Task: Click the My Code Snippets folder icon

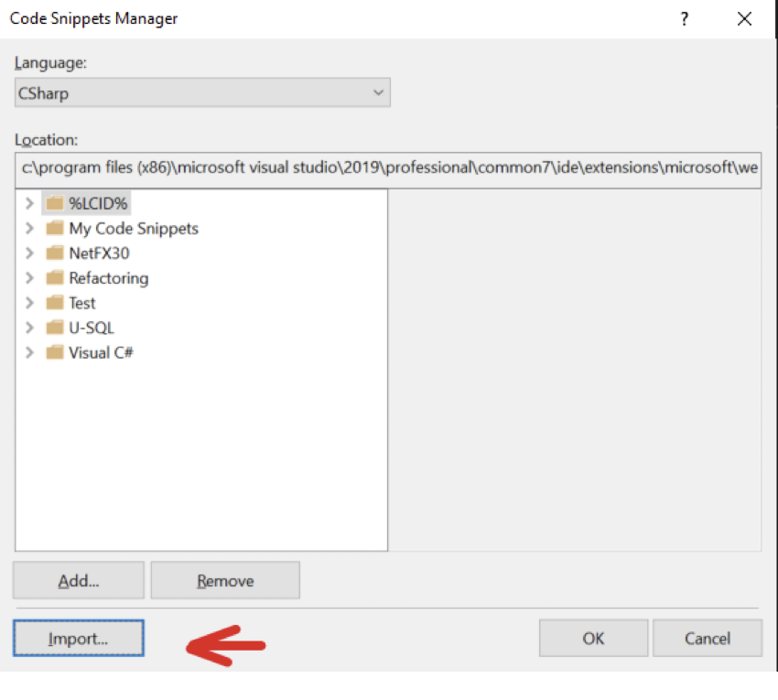Action: click(x=55, y=228)
